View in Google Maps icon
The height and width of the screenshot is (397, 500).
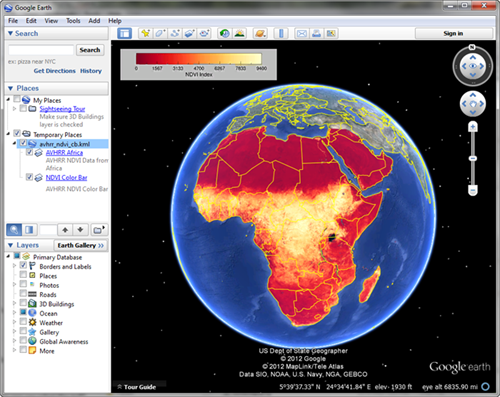point(331,33)
